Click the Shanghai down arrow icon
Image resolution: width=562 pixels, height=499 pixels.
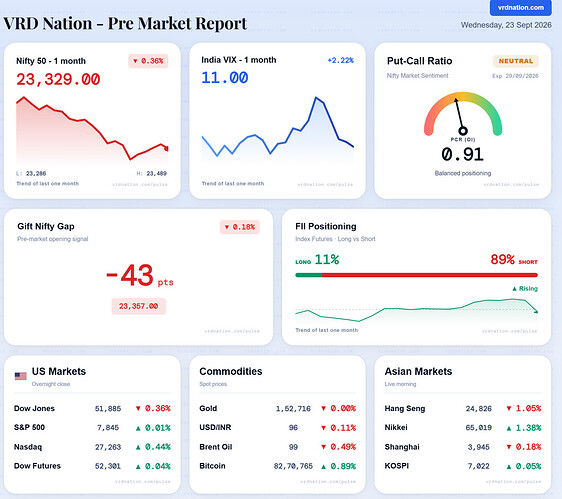(509, 447)
